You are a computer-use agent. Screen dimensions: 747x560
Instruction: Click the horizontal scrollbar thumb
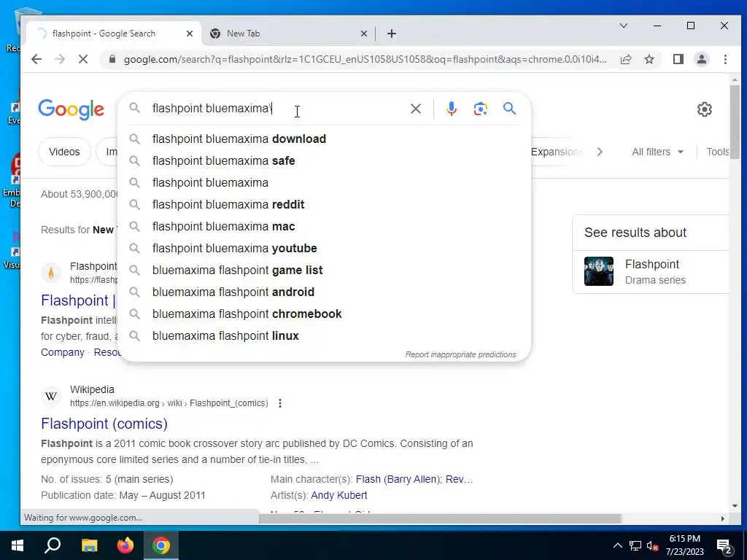440,518
